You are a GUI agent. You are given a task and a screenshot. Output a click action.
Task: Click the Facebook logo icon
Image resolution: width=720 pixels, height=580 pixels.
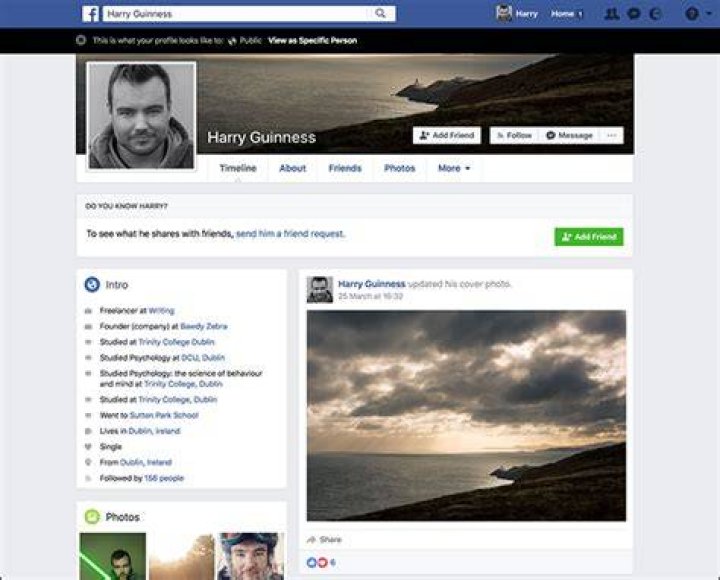90,14
